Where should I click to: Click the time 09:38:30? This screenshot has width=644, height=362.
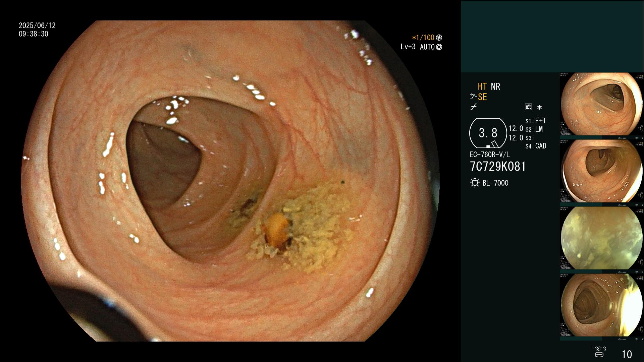[x=34, y=34]
